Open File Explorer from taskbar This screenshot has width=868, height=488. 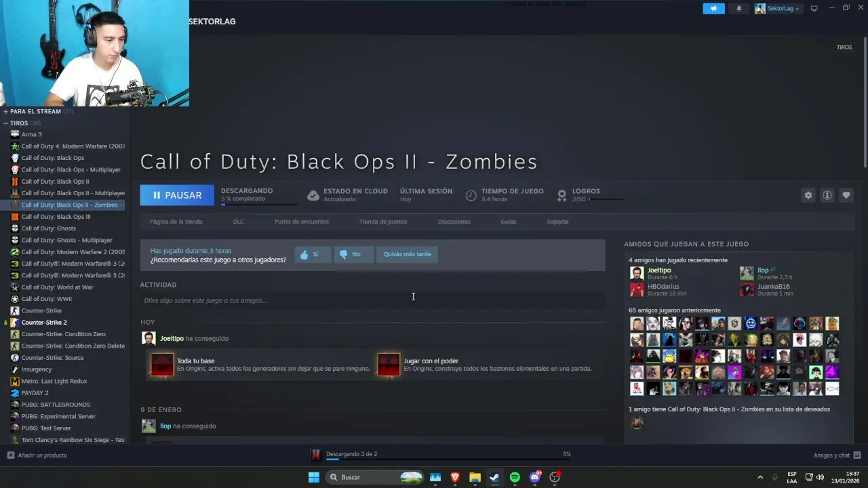(x=475, y=477)
